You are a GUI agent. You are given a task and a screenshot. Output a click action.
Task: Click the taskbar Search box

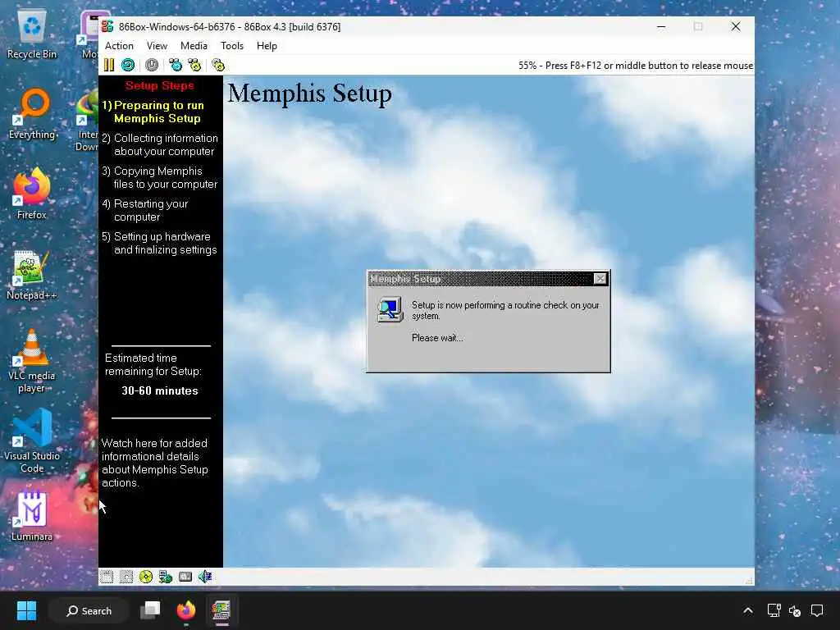click(89, 610)
